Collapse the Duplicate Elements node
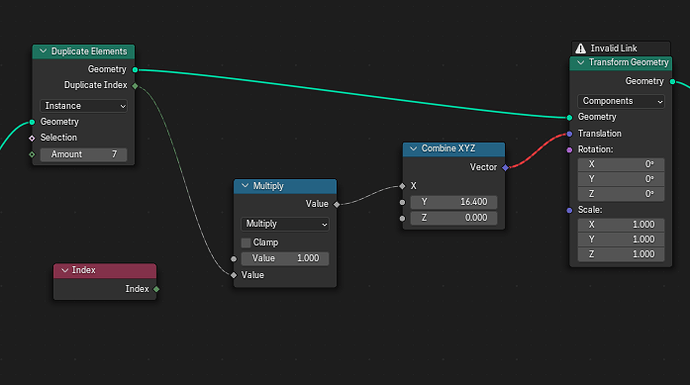 coord(43,51)
